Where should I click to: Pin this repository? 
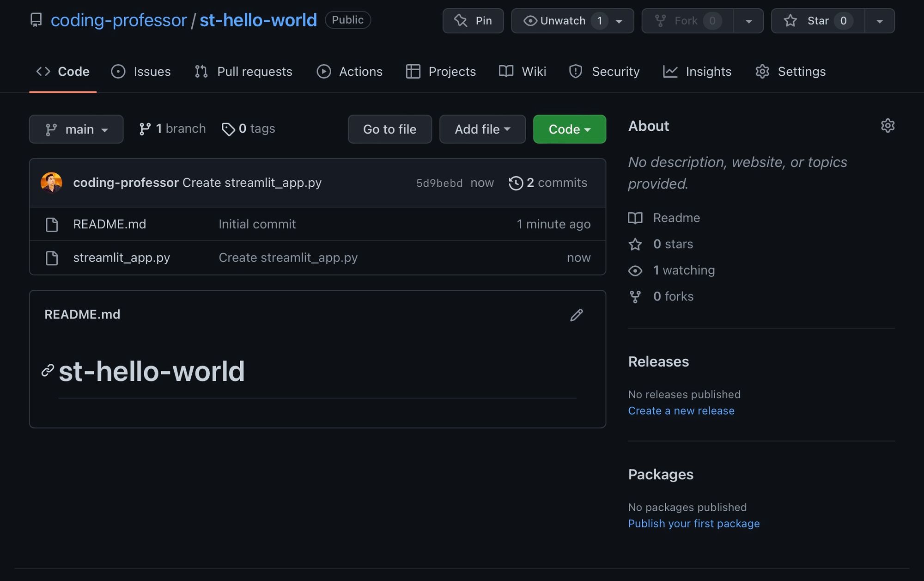[x=473, y=21]
